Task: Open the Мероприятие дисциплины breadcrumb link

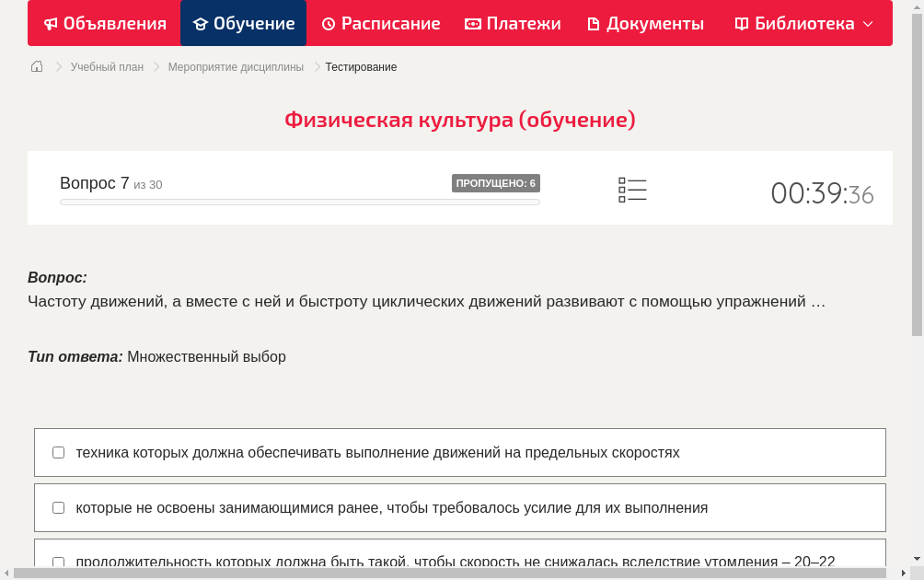Action: pyautogui.click(x=237, y=66)
